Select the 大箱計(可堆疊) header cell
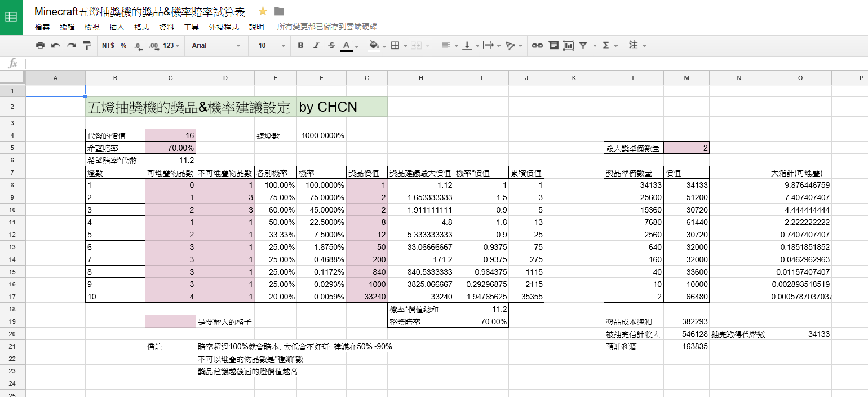Viewport: 868px width, 397px height. tap(800, 173)
